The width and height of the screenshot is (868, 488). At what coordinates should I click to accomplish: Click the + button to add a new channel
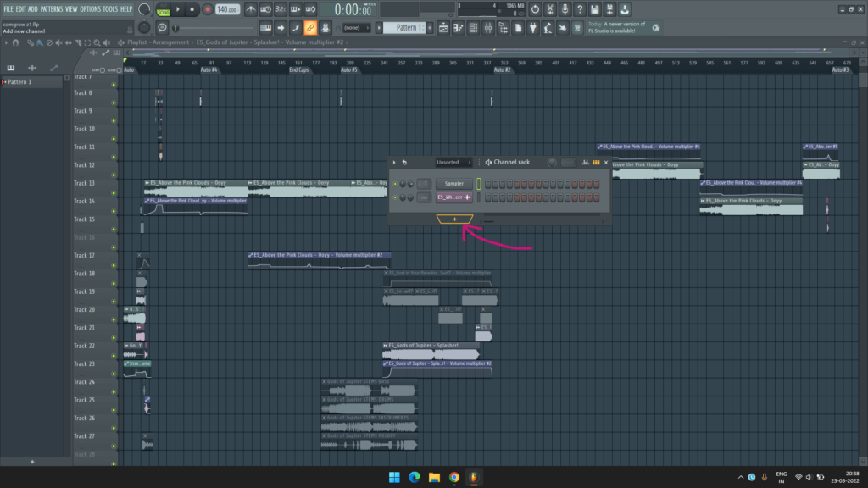(453, 219)
